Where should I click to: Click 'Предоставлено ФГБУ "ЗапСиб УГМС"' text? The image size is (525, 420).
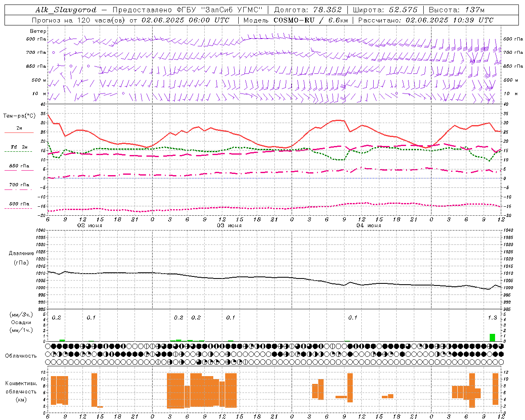point(187,10)
